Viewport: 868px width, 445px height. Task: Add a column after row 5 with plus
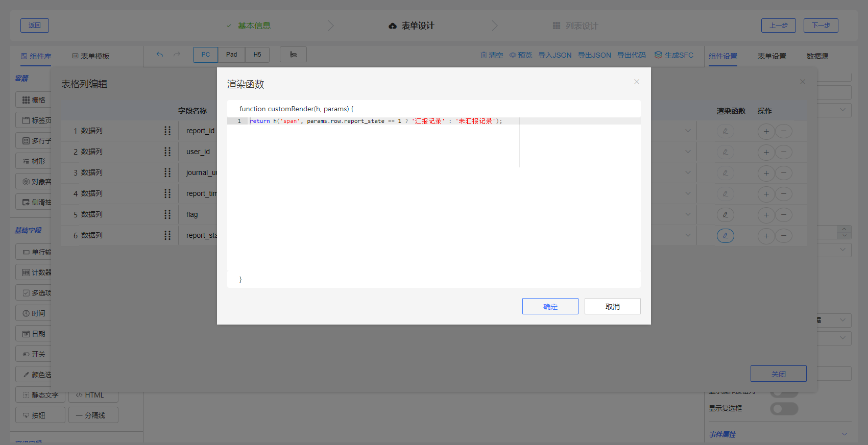(x=766, y=215)
